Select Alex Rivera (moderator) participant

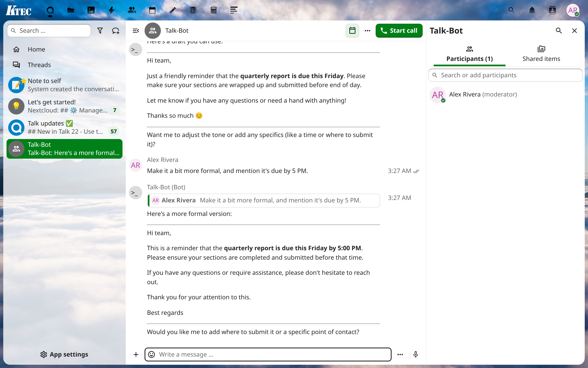coord(505,94)
